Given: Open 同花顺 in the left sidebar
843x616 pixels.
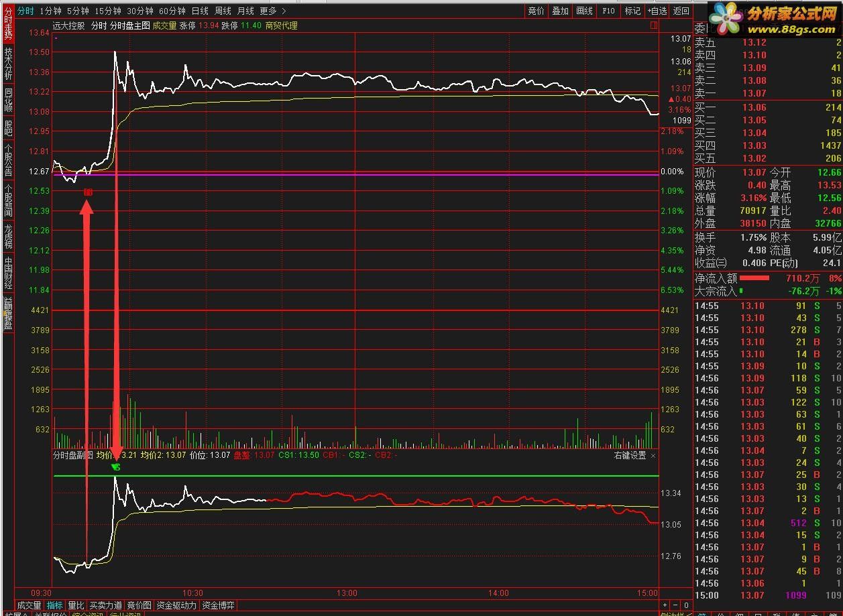Looking at the screenshot, I should (x=8, y=99).
